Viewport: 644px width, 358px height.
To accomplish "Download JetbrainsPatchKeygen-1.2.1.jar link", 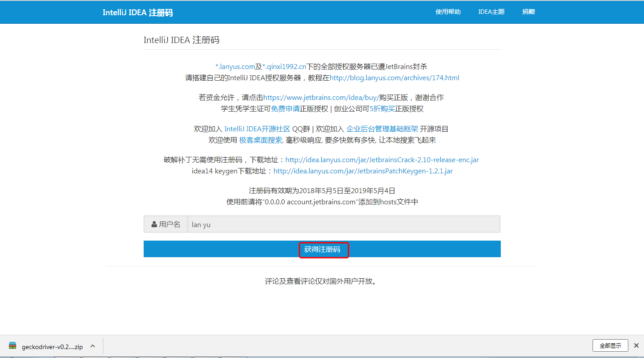I will [x=363, y=171].
